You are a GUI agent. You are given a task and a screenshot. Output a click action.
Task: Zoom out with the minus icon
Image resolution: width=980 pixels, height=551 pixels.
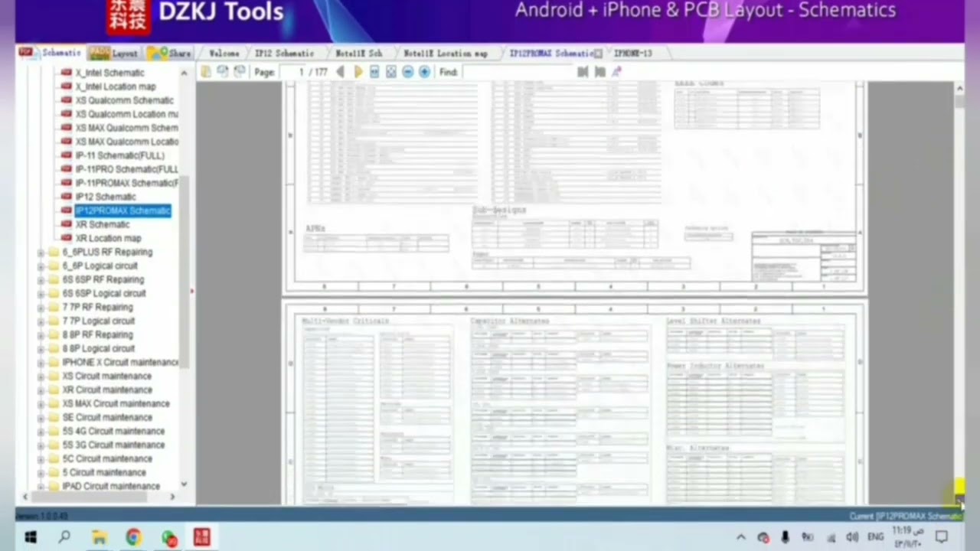pyautogui.click(x=407, y=72)
